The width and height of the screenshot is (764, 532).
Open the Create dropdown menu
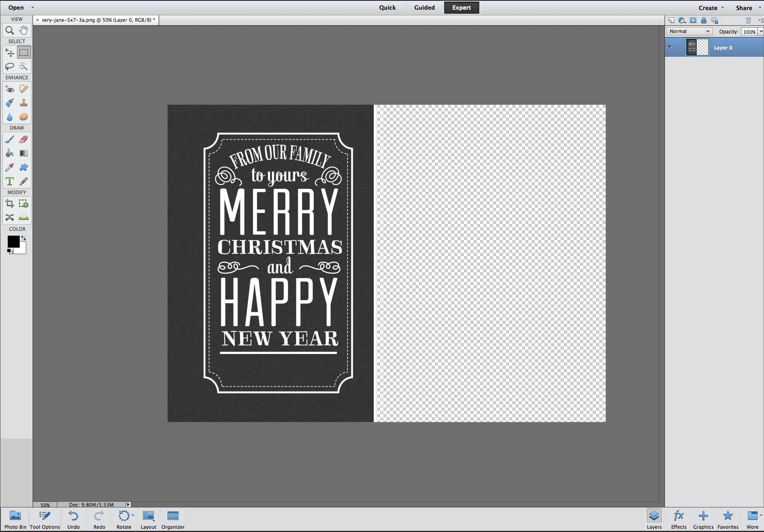(x=711, y=8)
